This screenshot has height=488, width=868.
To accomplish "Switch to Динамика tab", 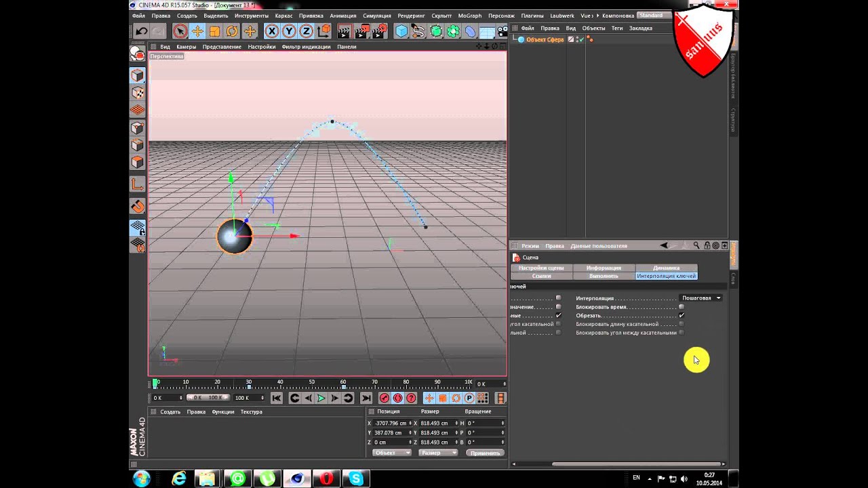I will pyautogui.click(x=666, y=268).
